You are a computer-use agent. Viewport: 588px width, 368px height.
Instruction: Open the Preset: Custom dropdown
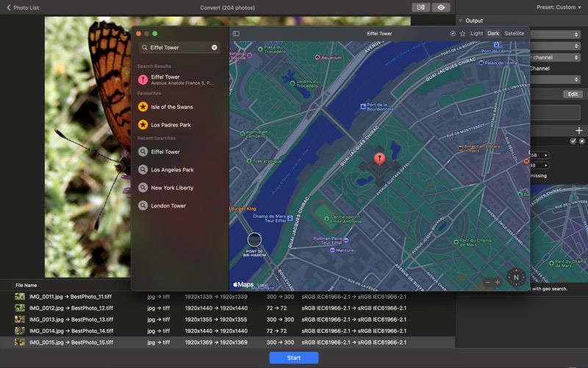tap(559, 7)
